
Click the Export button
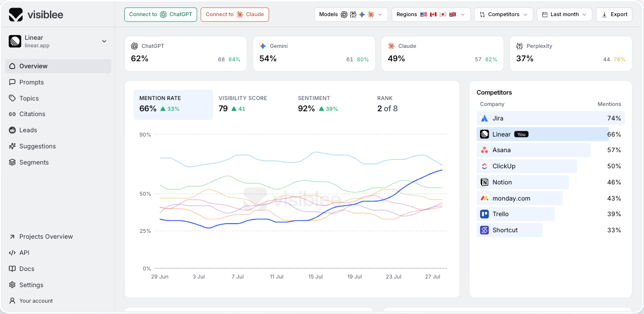pyautogui.click(x=614, y=15)
